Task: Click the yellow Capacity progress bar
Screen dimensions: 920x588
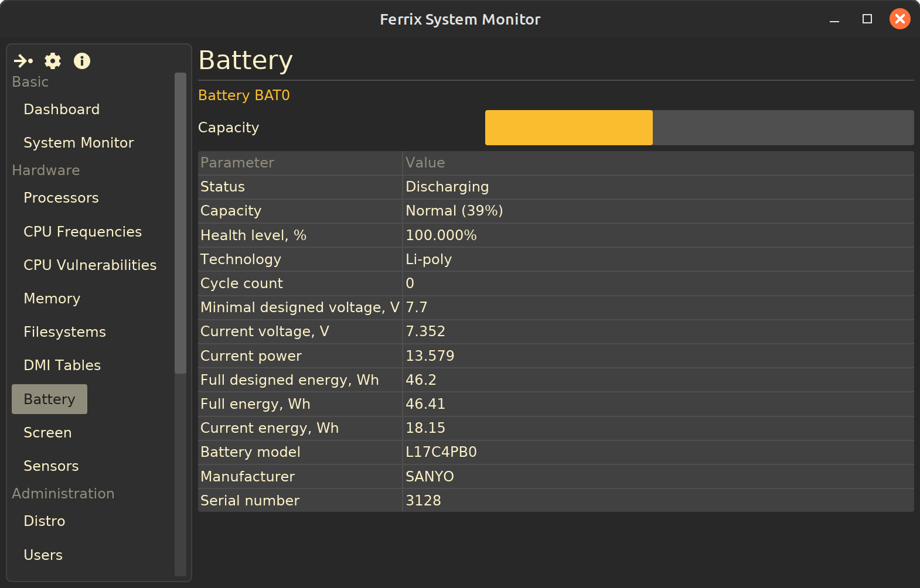Action: tap(568, 128)
